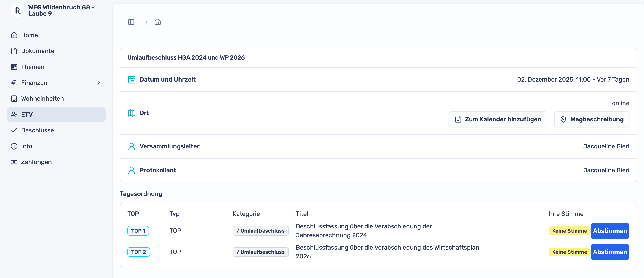Click the person icon beside Versammlungsleiter
The height and width of the screenshot is (278, 644).
coord(132,146)
